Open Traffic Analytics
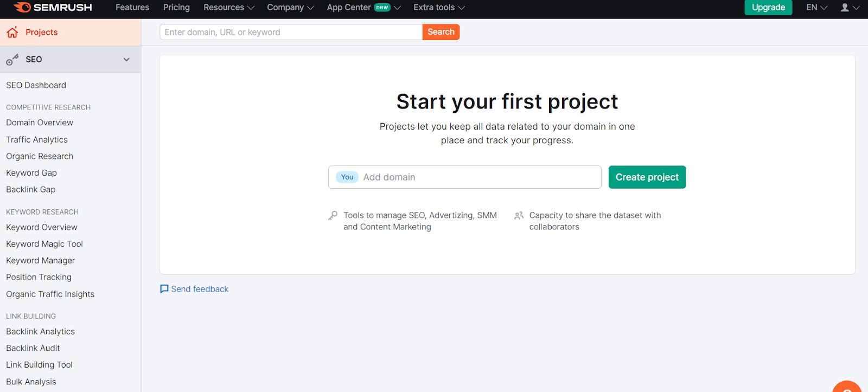The image size is (868, 392). click(37, 139)
